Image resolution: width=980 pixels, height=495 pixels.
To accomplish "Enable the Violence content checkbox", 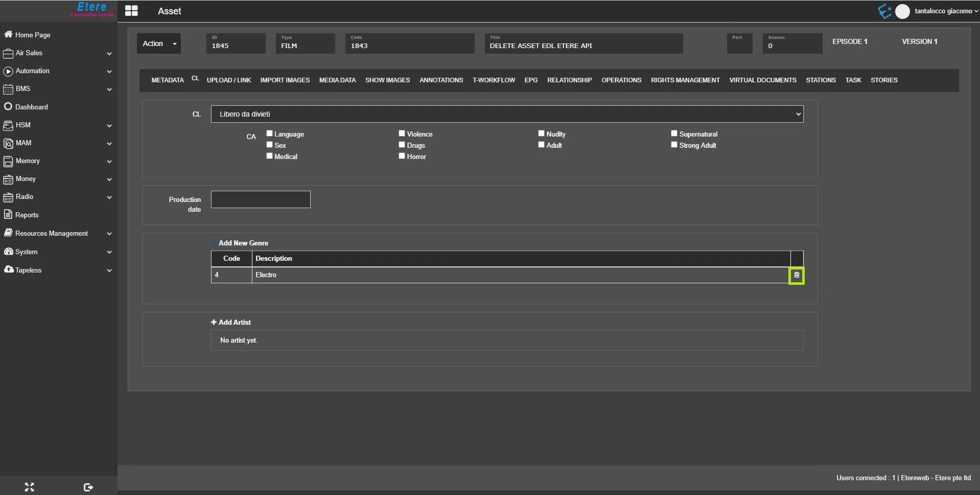I will [402, 133].
